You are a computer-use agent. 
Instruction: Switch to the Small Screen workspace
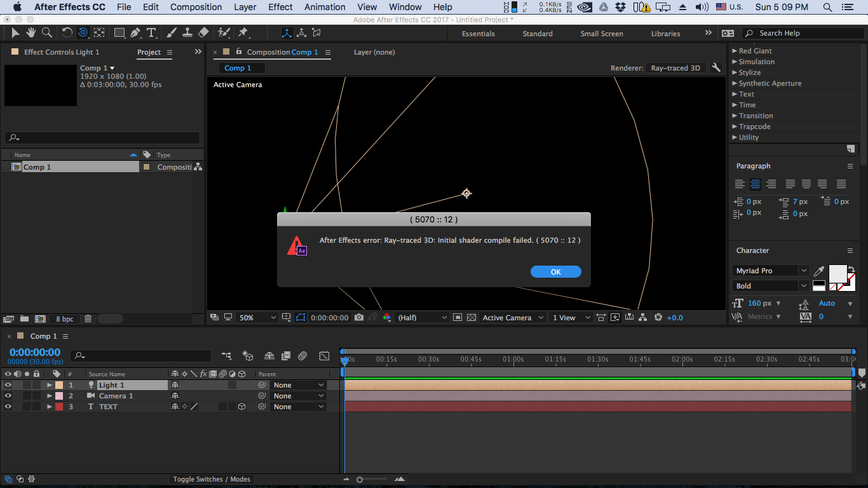click(x=602, y=34)
